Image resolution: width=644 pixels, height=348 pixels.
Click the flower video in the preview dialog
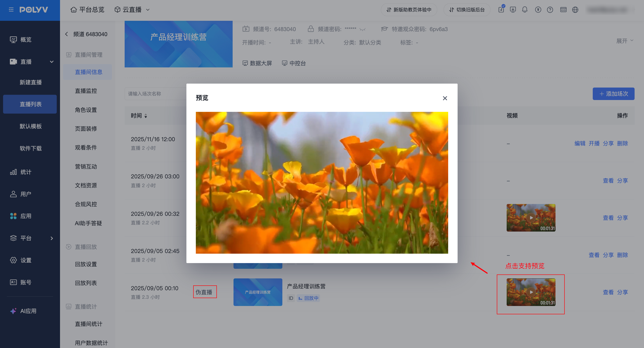pyautogui.click(x=322, y=183)
